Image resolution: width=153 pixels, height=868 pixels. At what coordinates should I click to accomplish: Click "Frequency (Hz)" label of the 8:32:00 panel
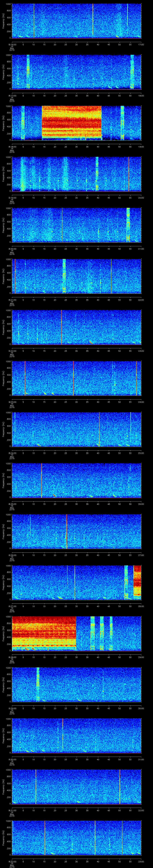pyautogui.click(x=3, y=838)
